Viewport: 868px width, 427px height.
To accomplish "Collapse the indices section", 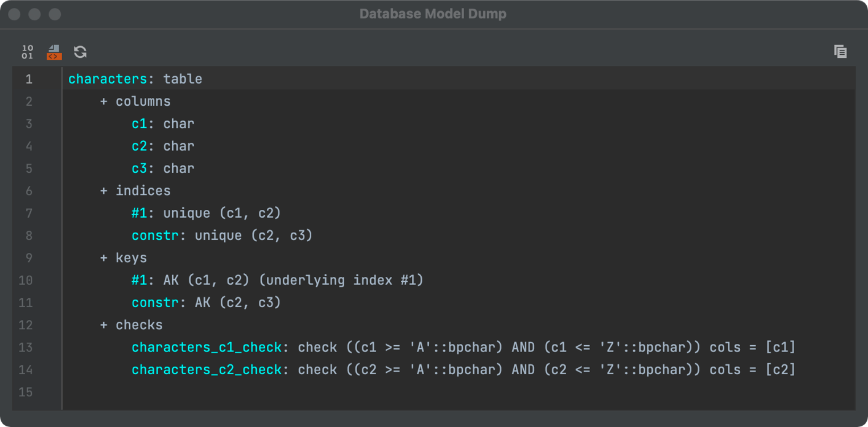I will click(x=103, y=191).
